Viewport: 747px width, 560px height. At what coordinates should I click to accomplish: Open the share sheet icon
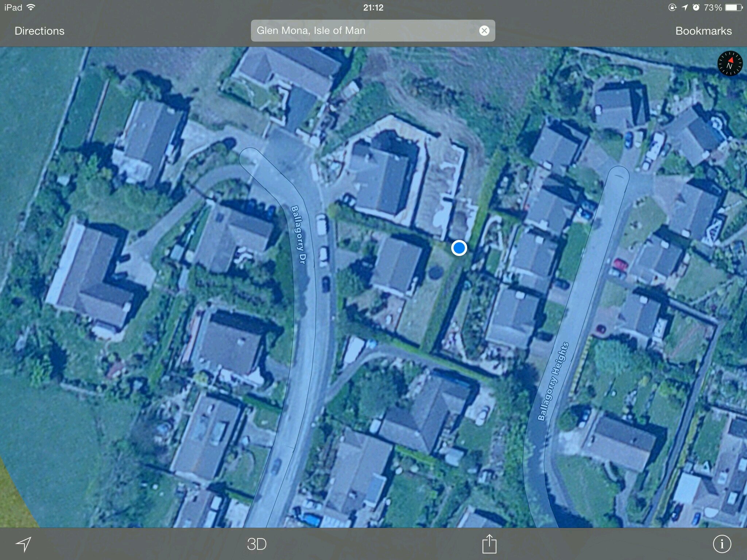click(489, 544)
